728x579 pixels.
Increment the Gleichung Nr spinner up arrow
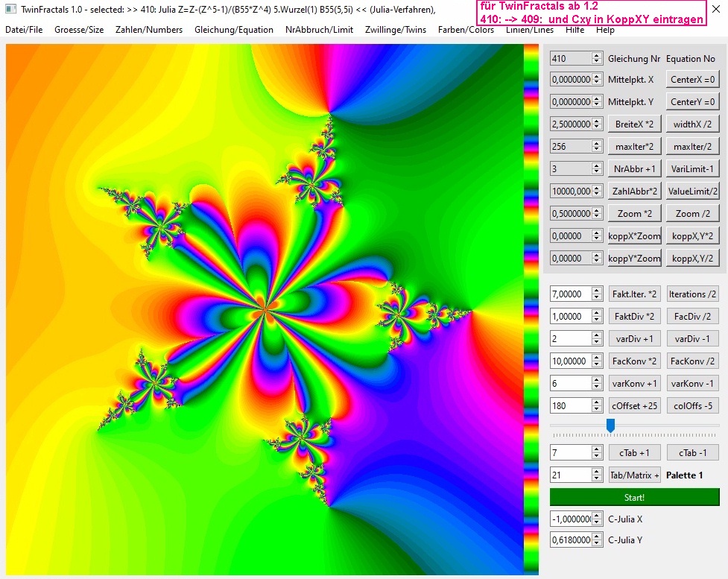point(597,55)
